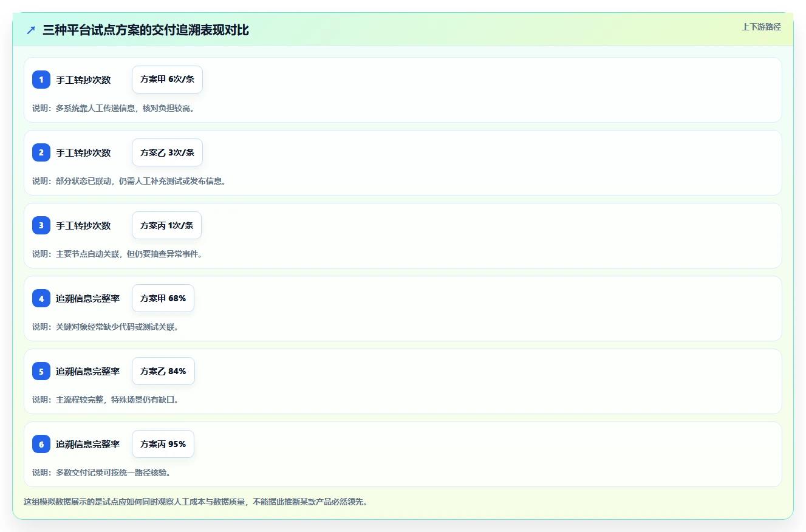Click number badge 5
This screenshot has height=532, width=806.
[41, 371]
